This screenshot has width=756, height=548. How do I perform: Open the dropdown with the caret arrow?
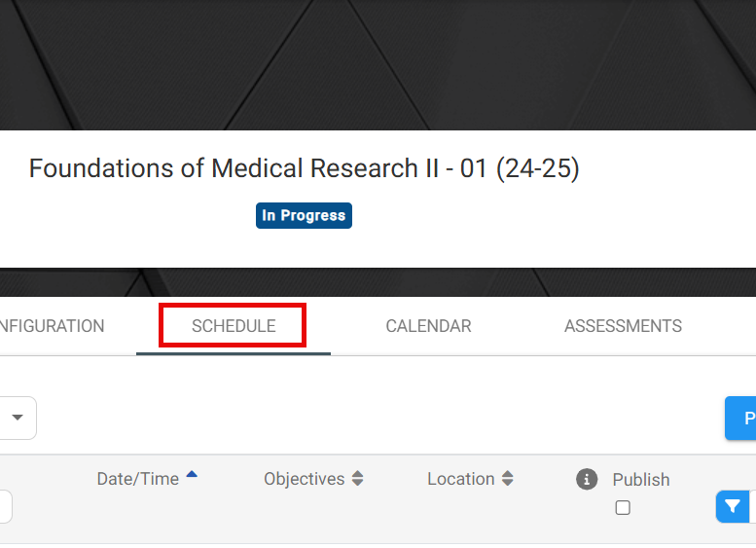[18, 418]
